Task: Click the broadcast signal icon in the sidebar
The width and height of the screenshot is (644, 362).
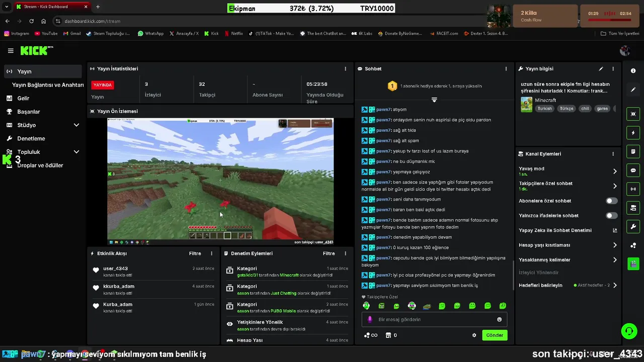Action: pyautogui.click(x=633, y=189)
